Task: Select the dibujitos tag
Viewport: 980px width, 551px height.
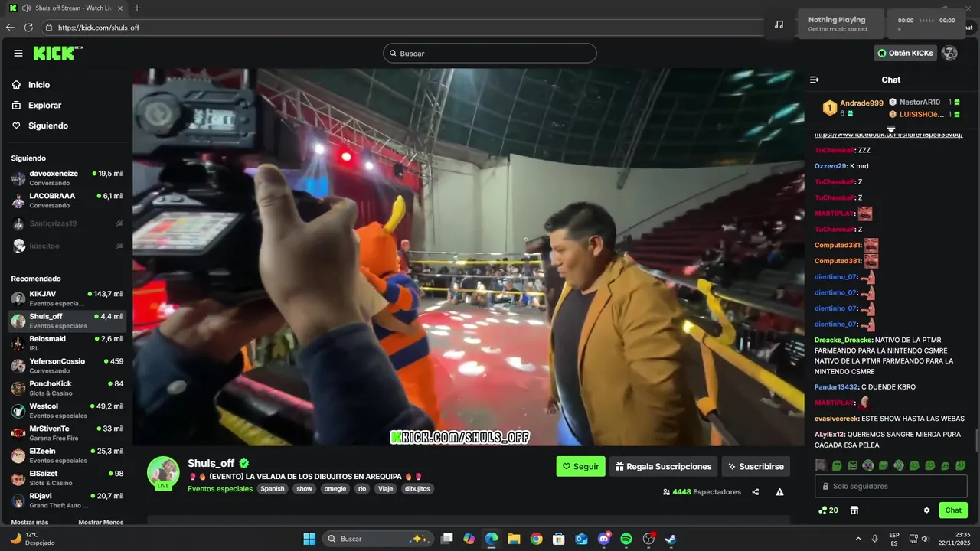Action: [x=417, y=489]
